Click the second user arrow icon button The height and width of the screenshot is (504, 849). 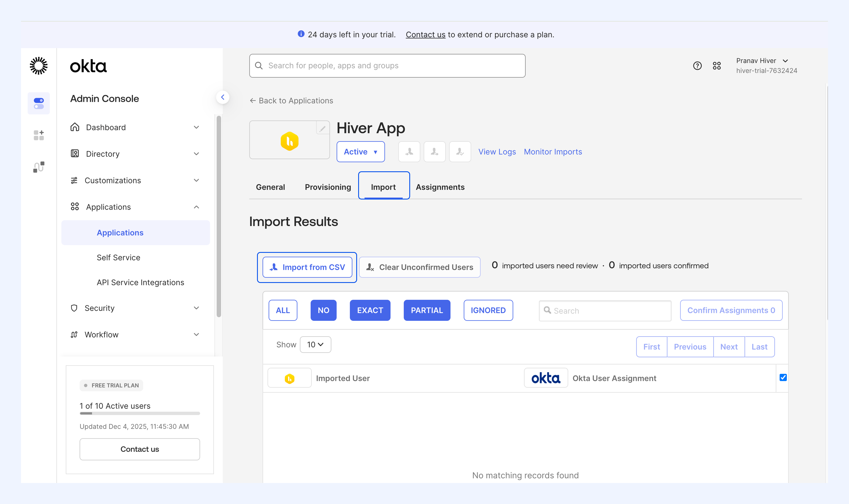coord(434,152)
